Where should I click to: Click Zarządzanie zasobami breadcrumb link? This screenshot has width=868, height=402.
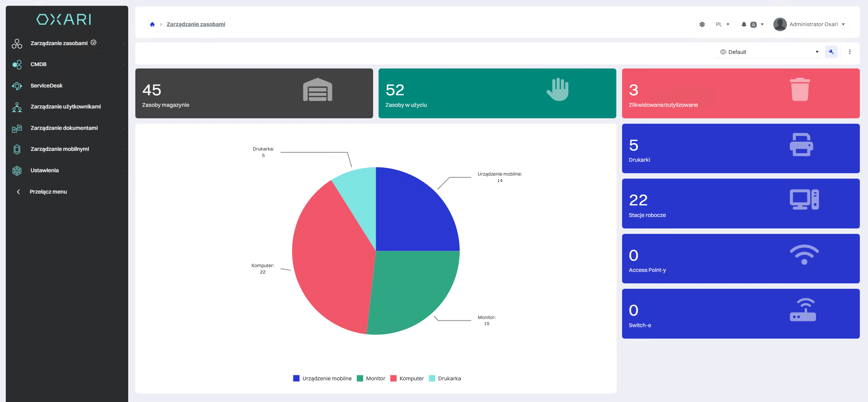[196, 24]
